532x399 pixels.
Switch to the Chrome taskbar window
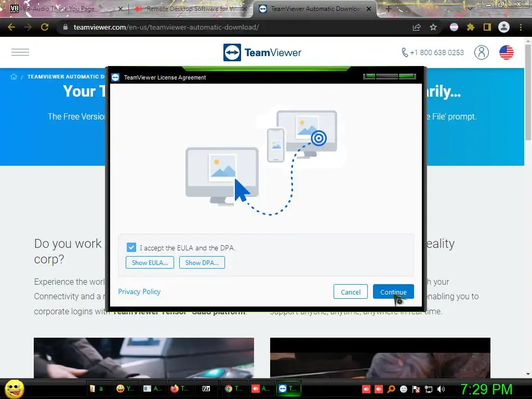coord(234,389)
